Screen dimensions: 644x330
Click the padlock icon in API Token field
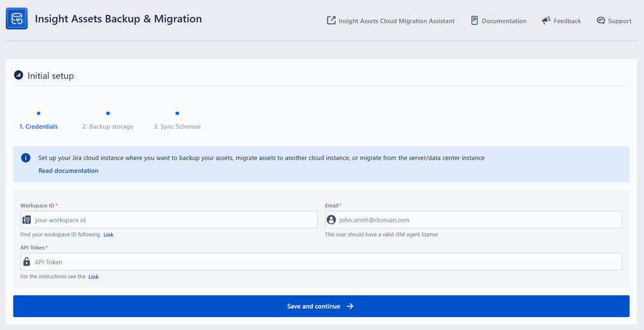click(x=26, y=262)
